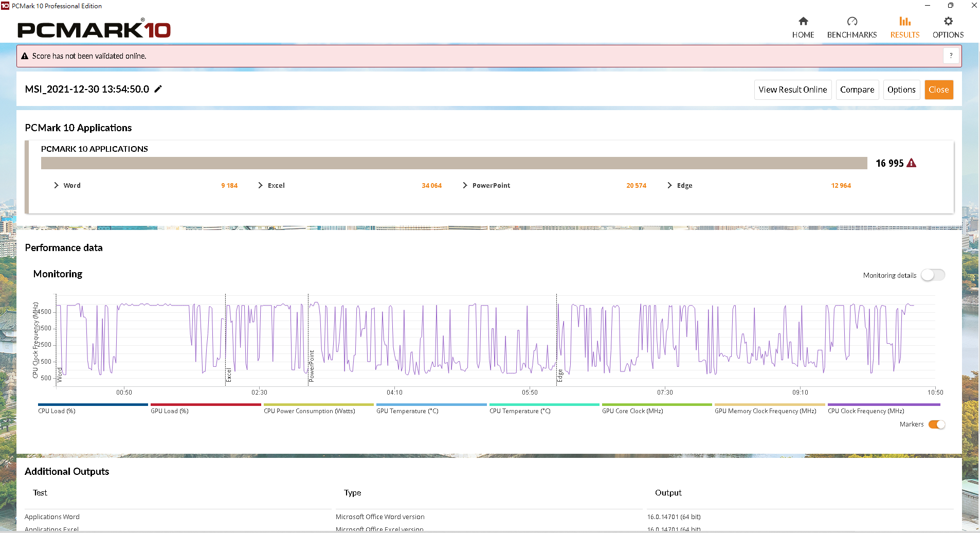Open the Options settings gear
The width and height of the screenshot is (980, 533).
pos(948,27)
